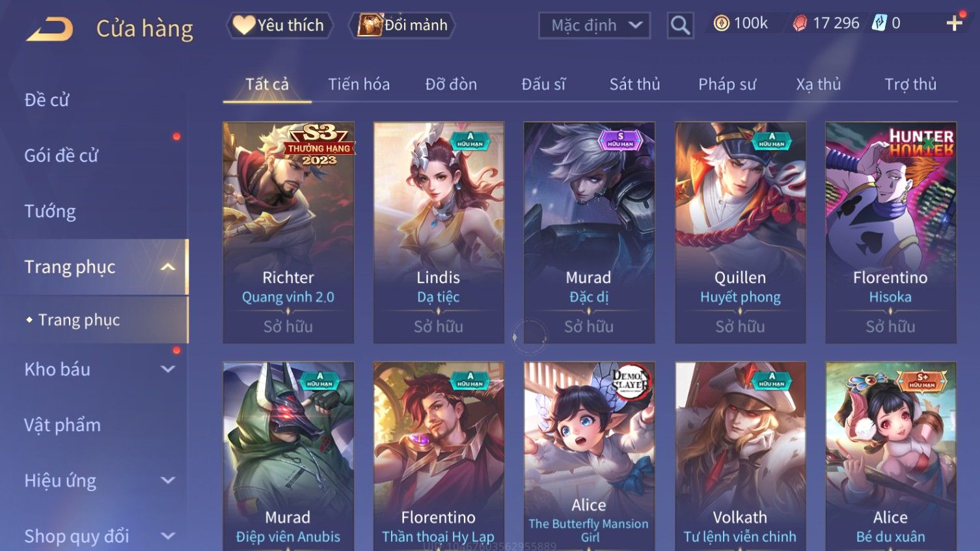Open Gói đề cử in sidebar
This screenshot has width=980, height=551.
[61, 155]
